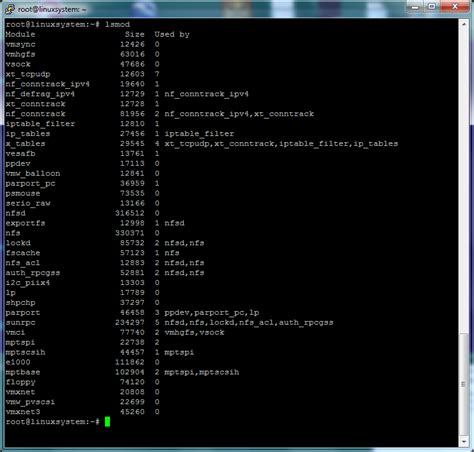Close the root@linuxsystem terminal window
474x452 pixels.
(455, 7)
